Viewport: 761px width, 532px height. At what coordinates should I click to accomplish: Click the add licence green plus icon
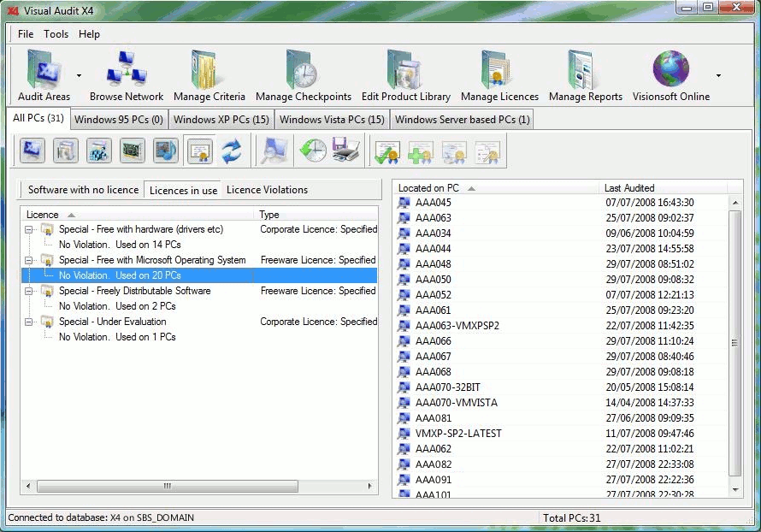coord(421,152)
